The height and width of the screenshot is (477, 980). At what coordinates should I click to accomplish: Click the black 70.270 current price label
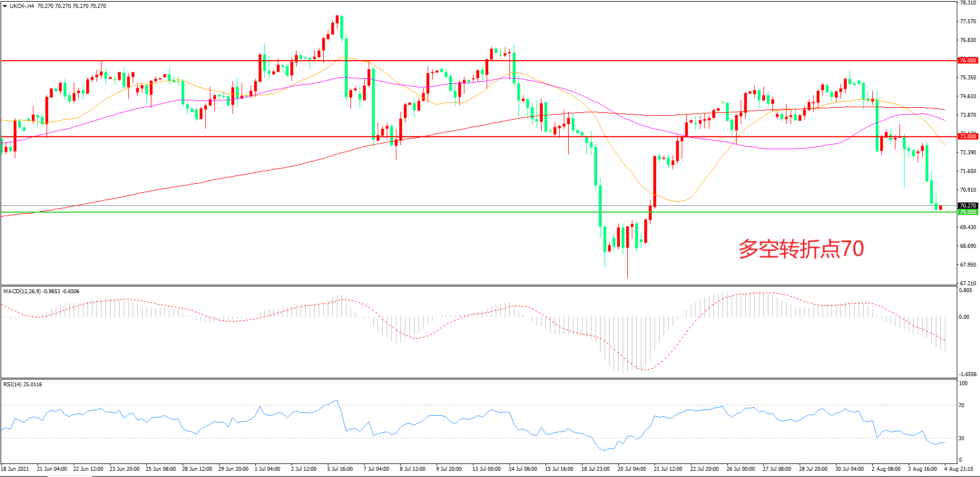coord(968,205)
